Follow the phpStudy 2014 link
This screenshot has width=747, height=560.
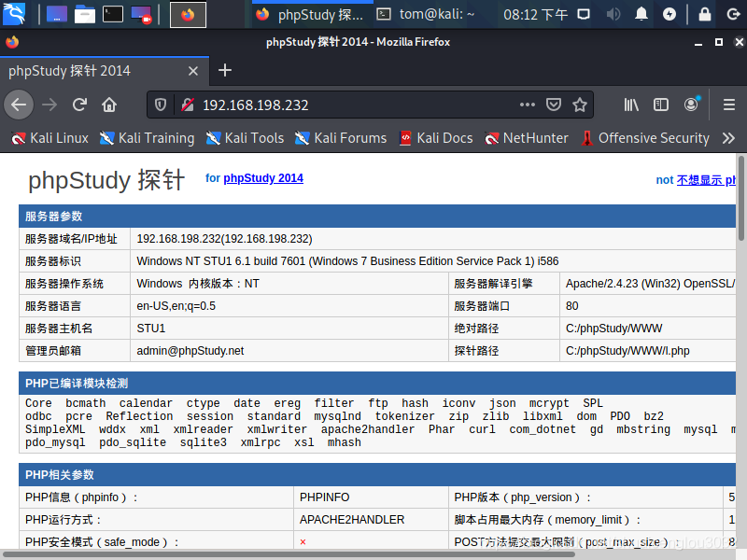coord(263,178)
